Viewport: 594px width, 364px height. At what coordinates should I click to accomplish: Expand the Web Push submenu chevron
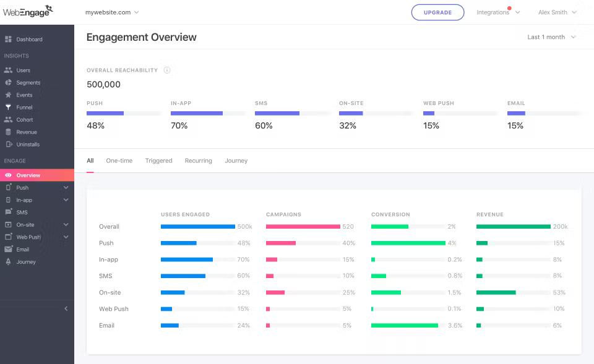tap(66, 237)
